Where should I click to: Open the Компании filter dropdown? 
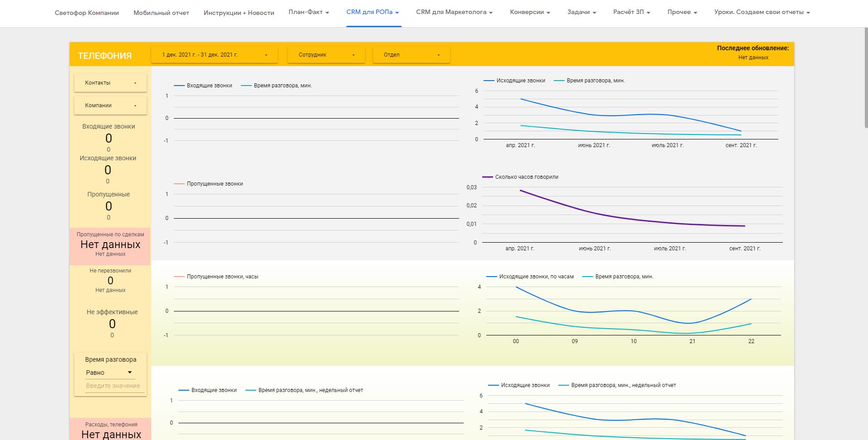110,105
